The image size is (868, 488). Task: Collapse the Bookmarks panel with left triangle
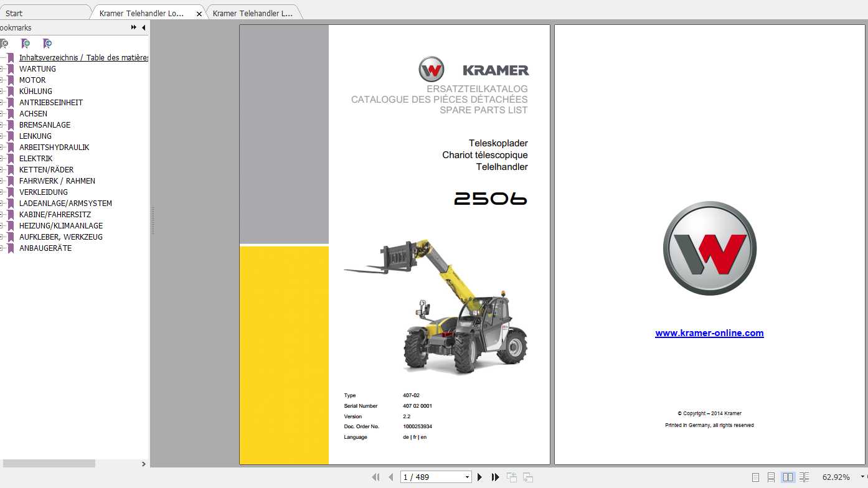point(144,27)
